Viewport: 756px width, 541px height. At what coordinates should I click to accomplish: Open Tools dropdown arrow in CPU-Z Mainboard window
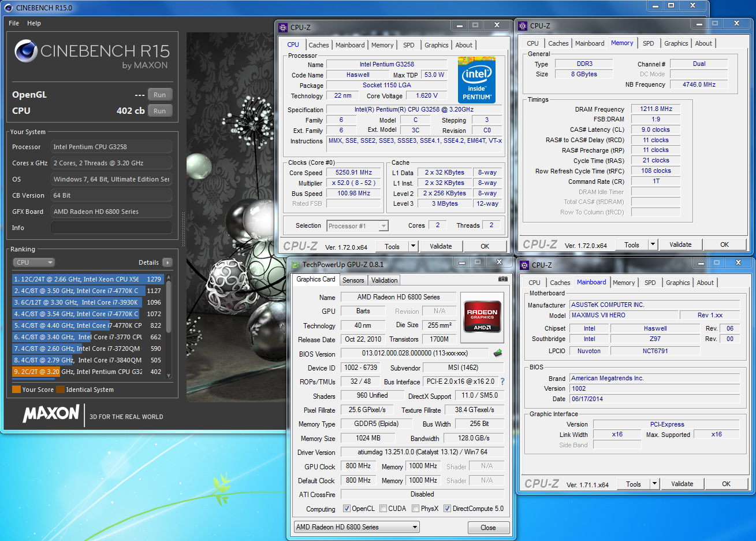[655, 484]
